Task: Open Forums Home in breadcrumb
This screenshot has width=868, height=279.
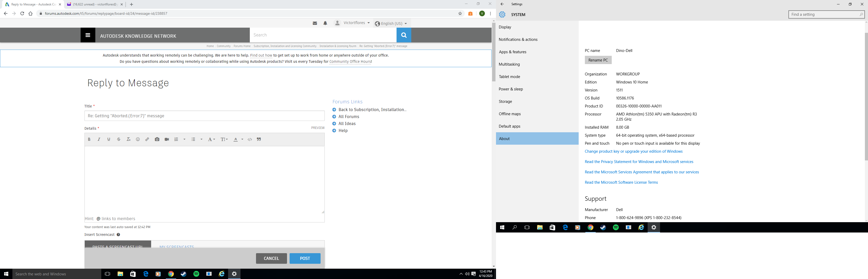Action: coord(242,46)
